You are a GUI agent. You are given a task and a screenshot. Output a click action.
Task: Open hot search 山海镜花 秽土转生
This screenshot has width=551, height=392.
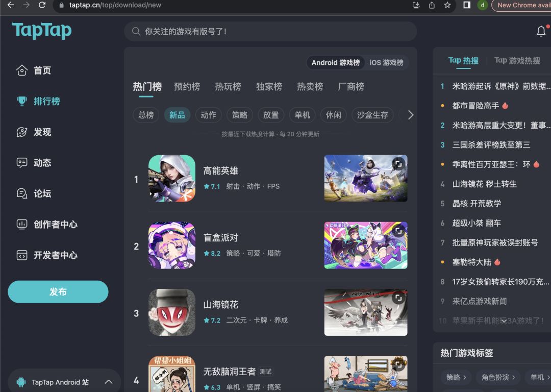[484, 184]
